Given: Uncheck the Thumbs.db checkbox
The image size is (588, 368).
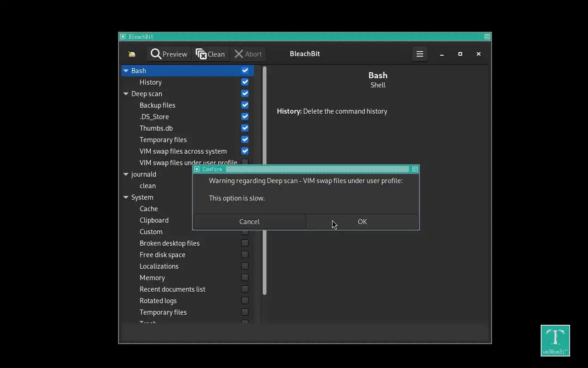Looking at the screenshot, I should coord(245,128).
